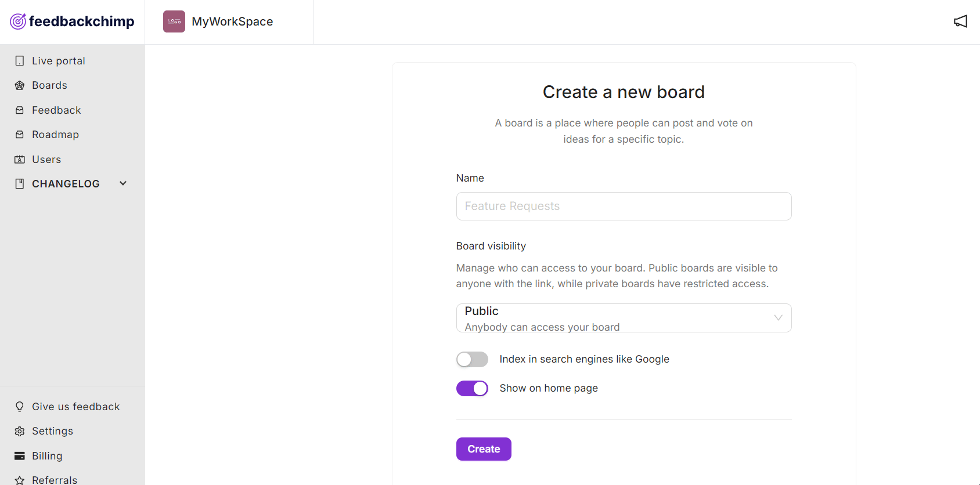Enable Index in search engines toggle
980x485 pixels.
(472, 359)
